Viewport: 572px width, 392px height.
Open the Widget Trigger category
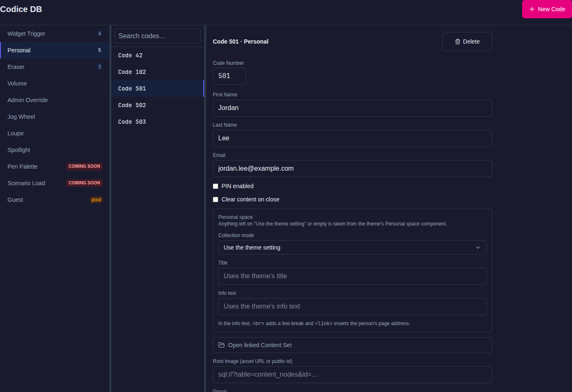(54, 34)
